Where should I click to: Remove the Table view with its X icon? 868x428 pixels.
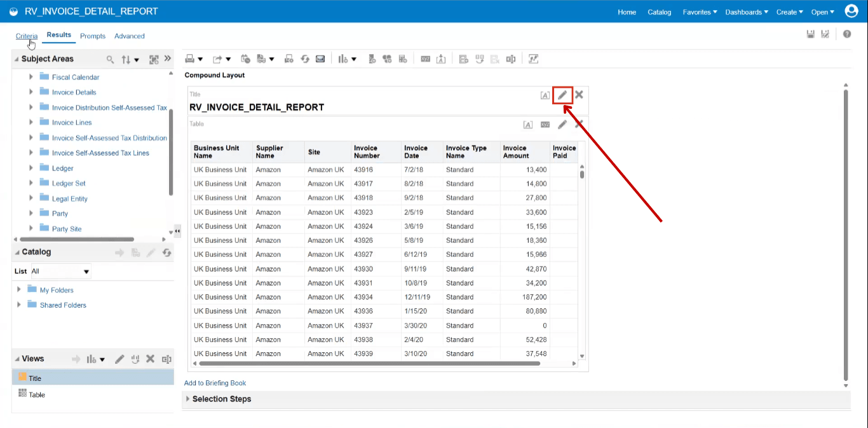pyautogui.click(x=578, y=124)
